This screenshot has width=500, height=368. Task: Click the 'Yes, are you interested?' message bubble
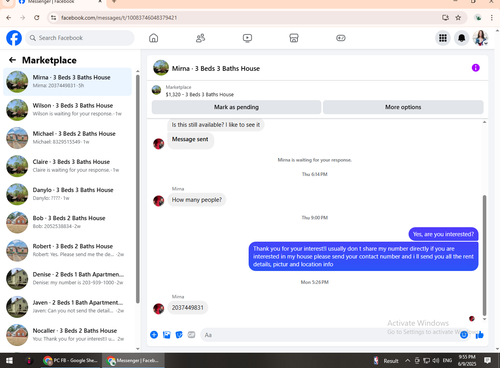pos(443,234)
